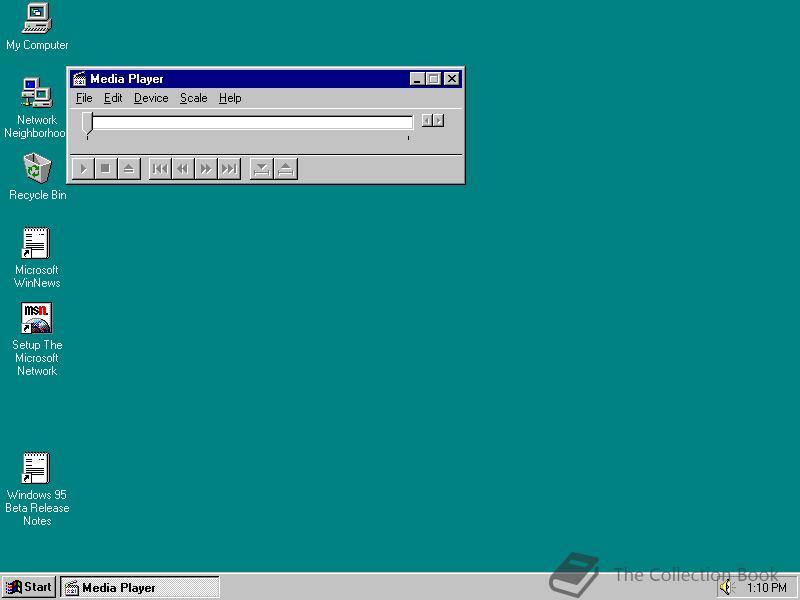Select the Recycle Bin icon
Image resolution: width=800 pixels, height=600 pixels.
tap(37, 177)
